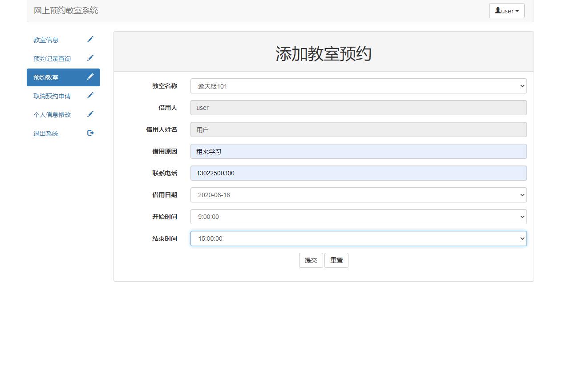Click the 预约记录查询 sidebar entry

pyautogui.click(x=52, y=58)
